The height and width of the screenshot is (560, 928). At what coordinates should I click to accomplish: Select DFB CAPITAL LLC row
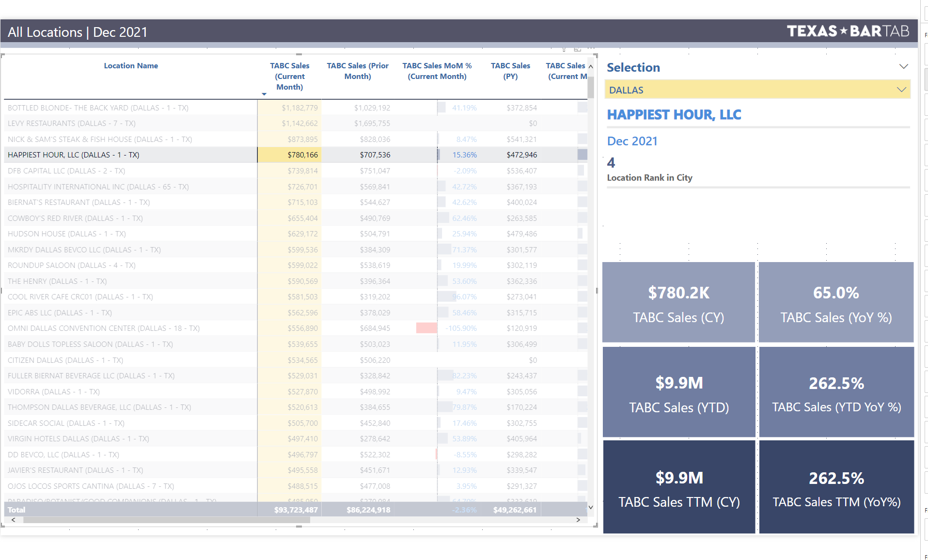(296, 171)
